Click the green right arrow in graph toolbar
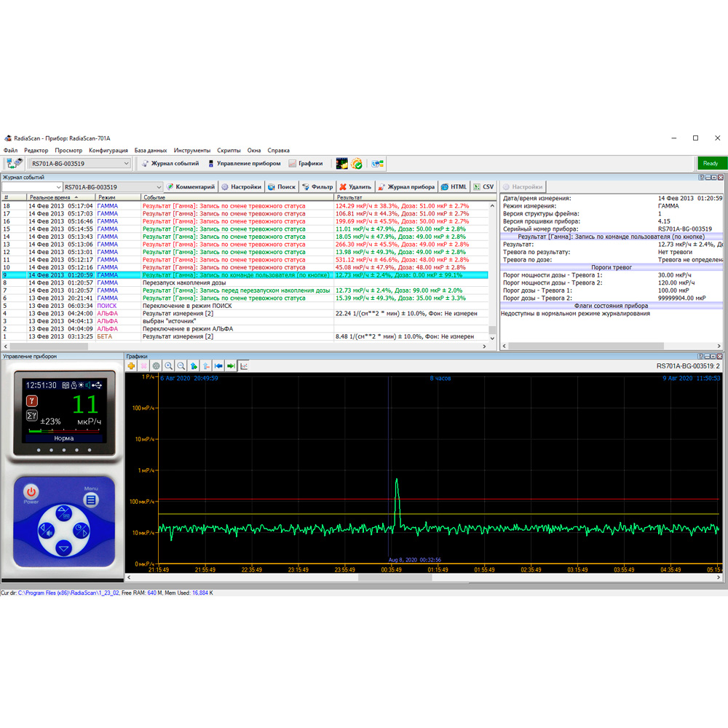The height and width of the screenshot is (728, 728). (x=231, y=366)
